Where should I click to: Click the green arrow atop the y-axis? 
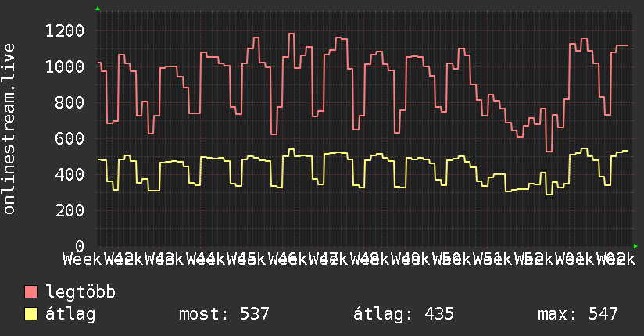point(98,9)
